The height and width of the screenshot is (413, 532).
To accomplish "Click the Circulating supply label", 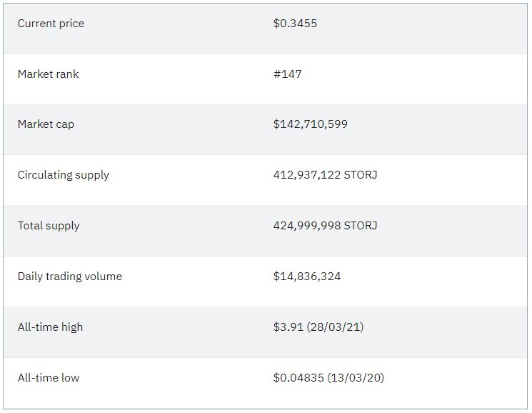I will 64,175.
